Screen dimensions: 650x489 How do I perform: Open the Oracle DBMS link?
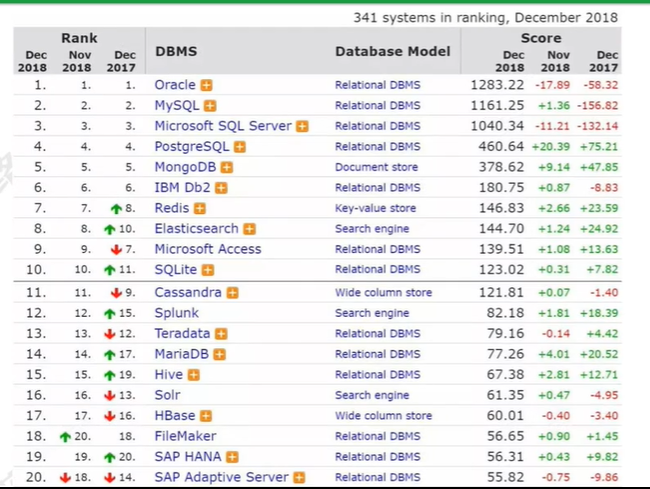point(175,85)
